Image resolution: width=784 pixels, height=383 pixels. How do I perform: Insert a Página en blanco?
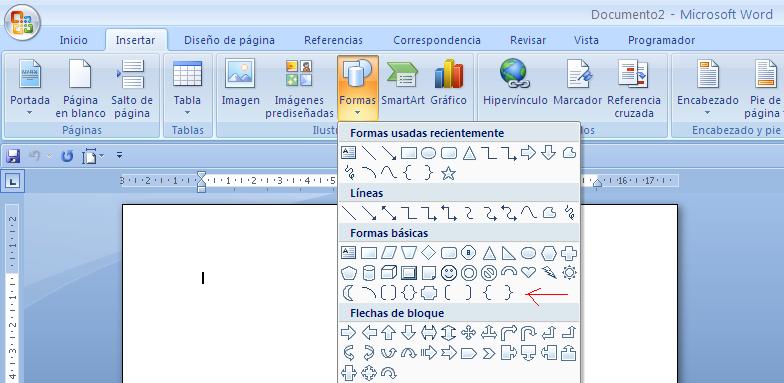tap(80, 88)
